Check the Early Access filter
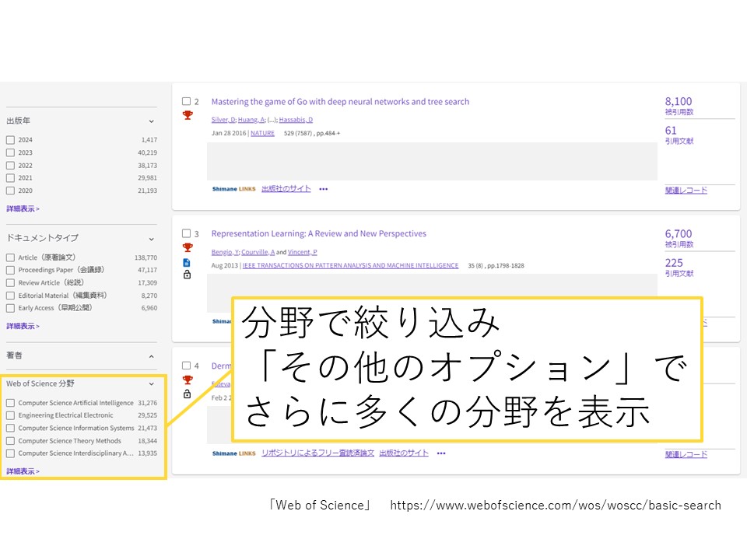Screen dimensions: 747x560 [10, 308]
